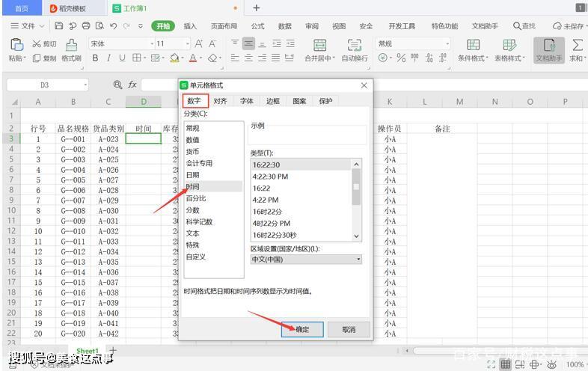
Task: Toggle Bold formatting
Action: (95, 58)
